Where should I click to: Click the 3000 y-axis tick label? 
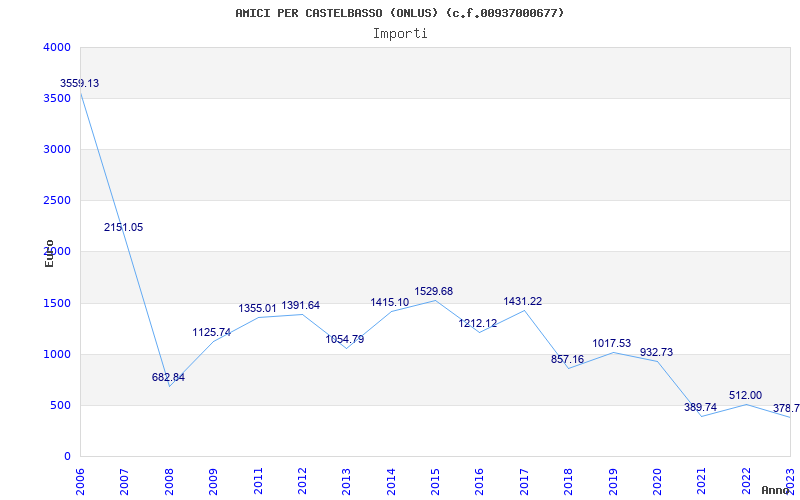58,149
